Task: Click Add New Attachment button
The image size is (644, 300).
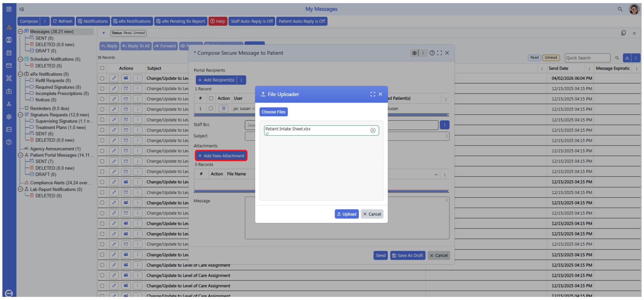Action: coord(221,156)
